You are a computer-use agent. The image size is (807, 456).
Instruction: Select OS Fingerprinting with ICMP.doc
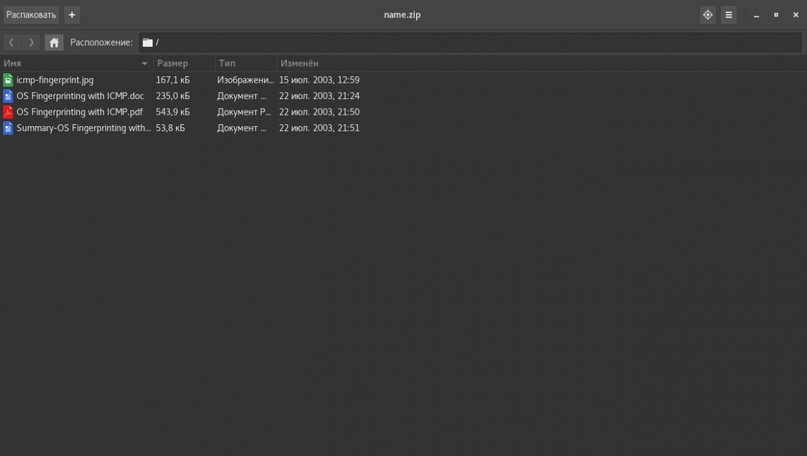point(80,96)
